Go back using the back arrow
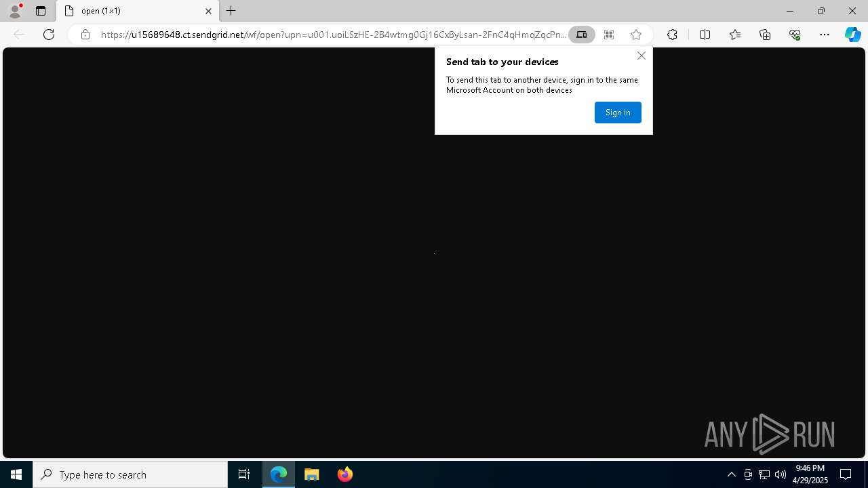 [19, 35]
